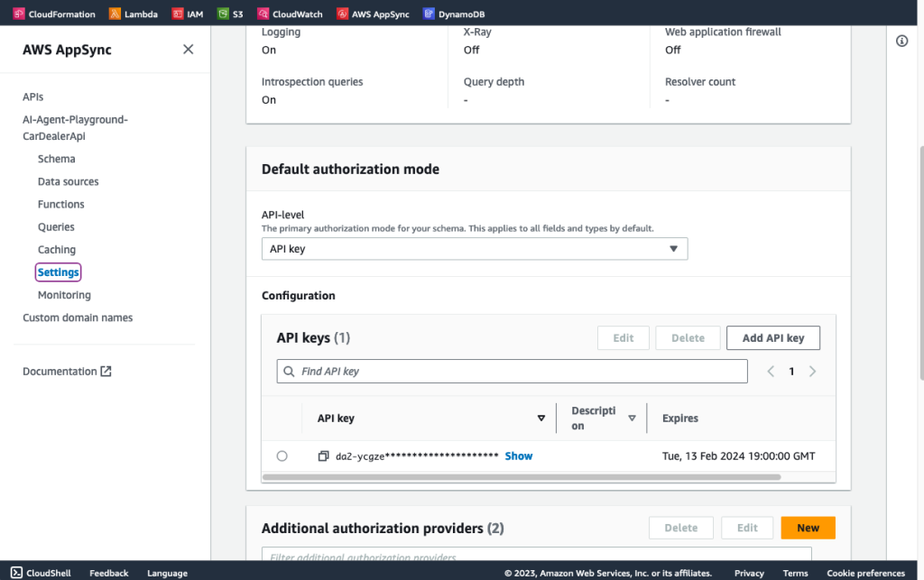Open the Description column sort dropdown
The image size is (924, 580).
(x=632, y=418)
